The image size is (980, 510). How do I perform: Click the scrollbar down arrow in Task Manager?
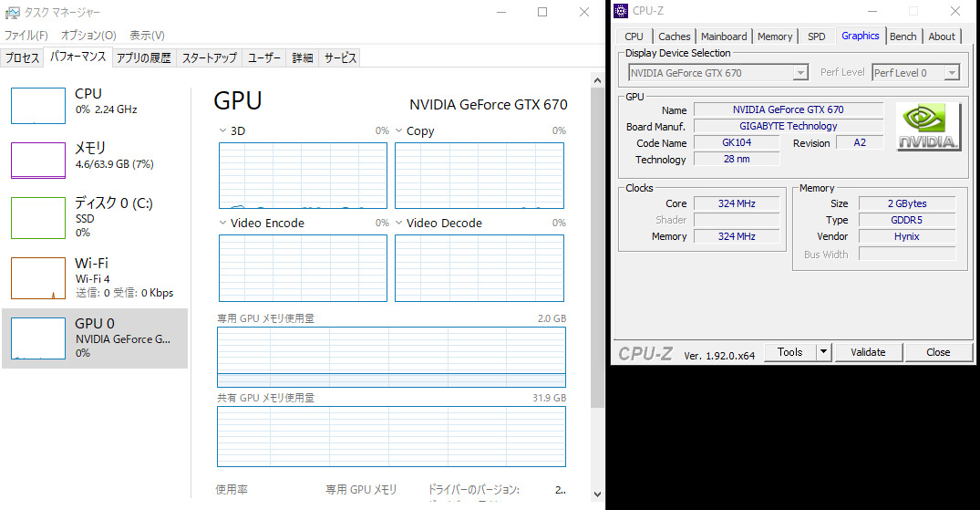[597, 494]
